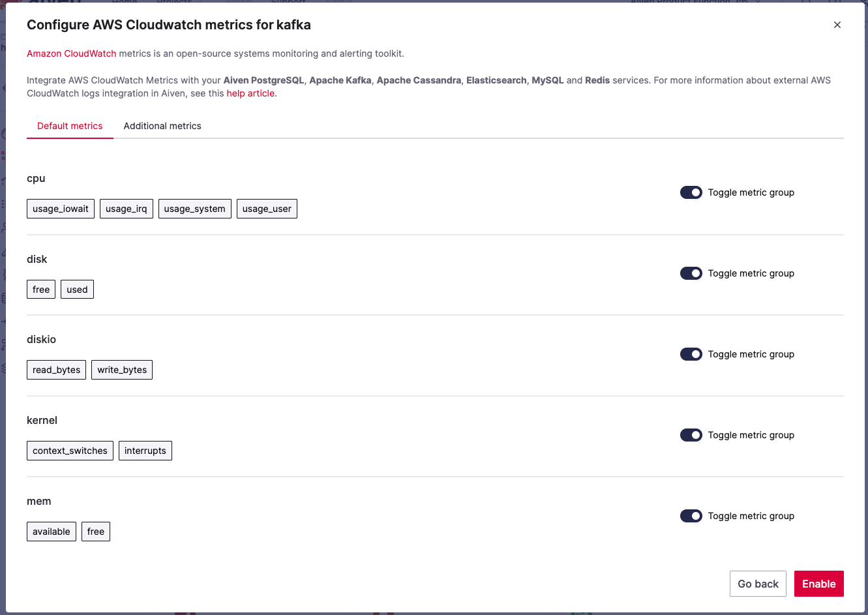Open the help article link
Screen dimensions: 868x615
(x=250, y=93)
